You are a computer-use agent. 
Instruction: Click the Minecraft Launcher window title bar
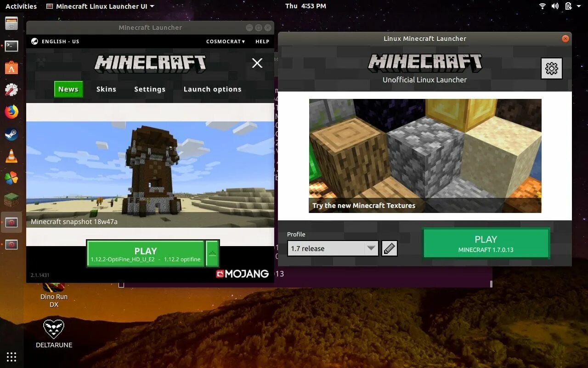click(150, 28)
